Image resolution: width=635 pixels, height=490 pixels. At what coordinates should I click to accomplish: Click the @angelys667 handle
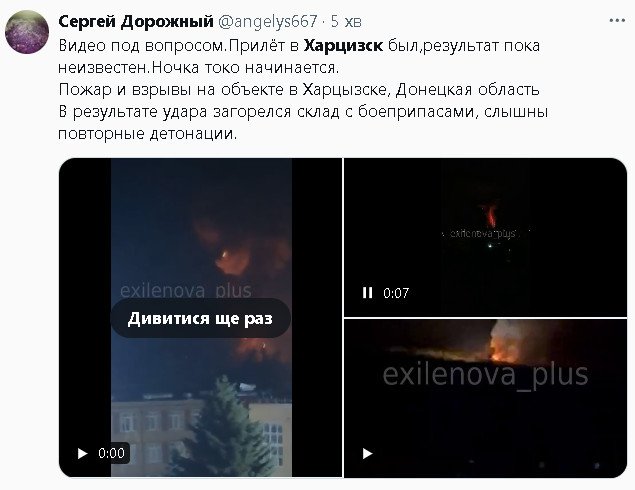[x=267, y=21]
